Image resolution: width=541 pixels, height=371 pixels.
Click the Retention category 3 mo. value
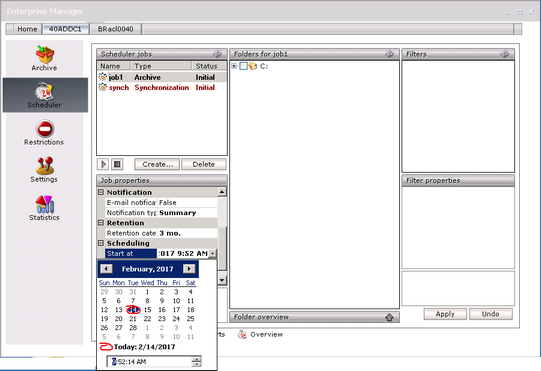pyautogui.click(x=187, y=233)
